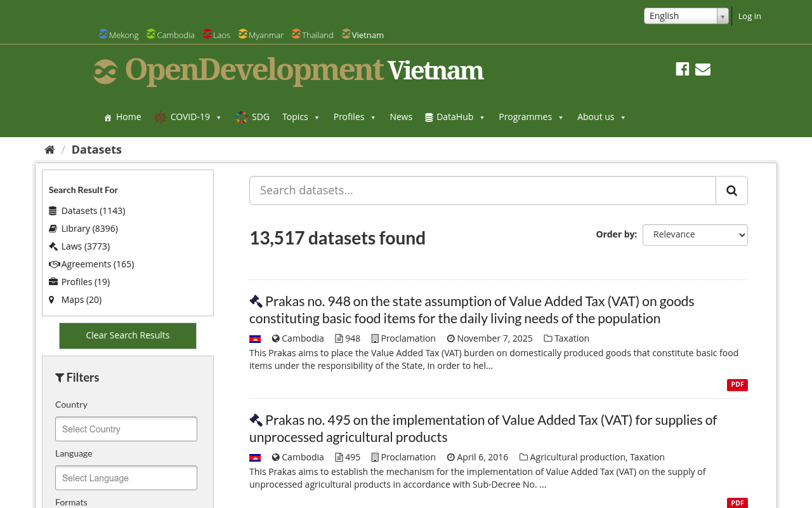The height and width of the screenshot is (508, 812).
Task: Click the Myanmar site icon
Action: coord(243,34)
